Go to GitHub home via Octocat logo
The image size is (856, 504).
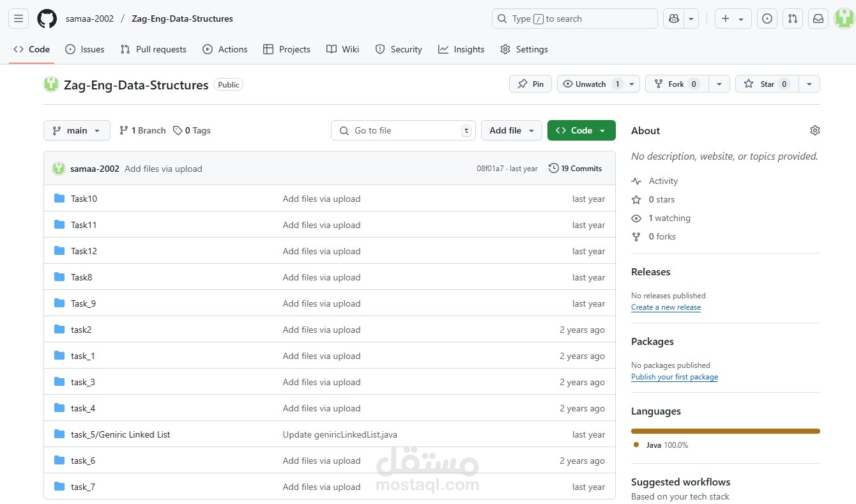(x=47, y=19)
